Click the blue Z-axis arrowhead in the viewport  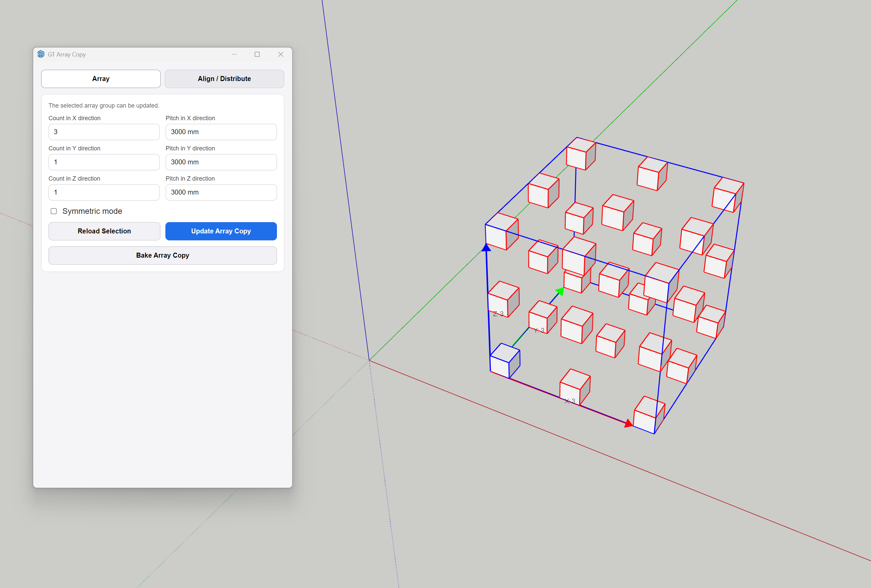[486, 247]
